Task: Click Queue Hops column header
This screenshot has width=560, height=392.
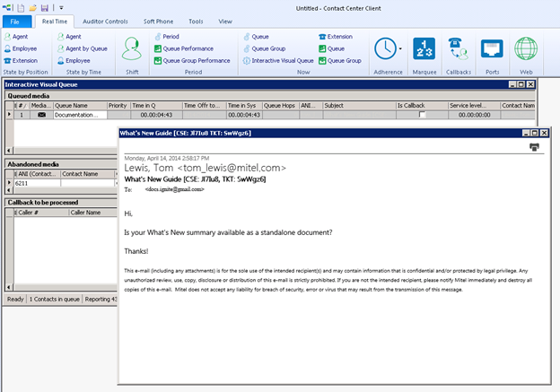Action: pyautogui.click(x=281, y=105)
